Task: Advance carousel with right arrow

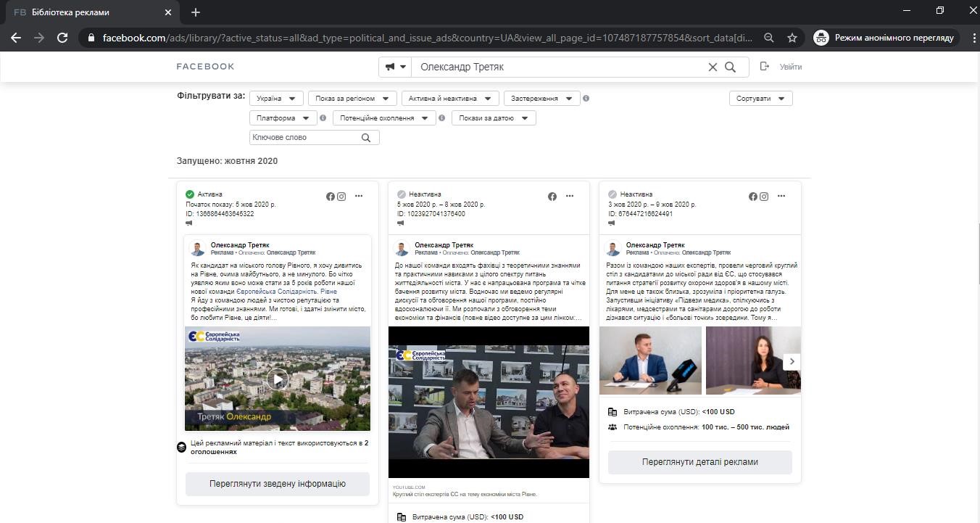Action: click(x=792, y=361)
